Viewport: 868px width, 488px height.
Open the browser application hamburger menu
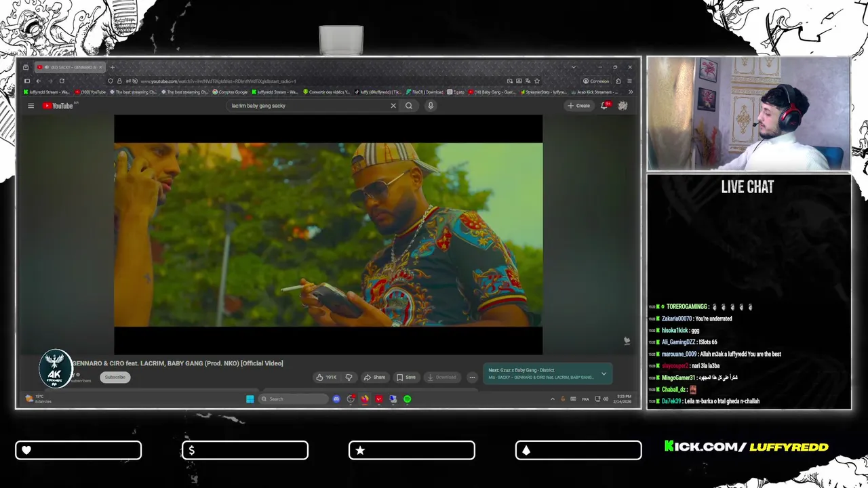click(x=629, y=81)
